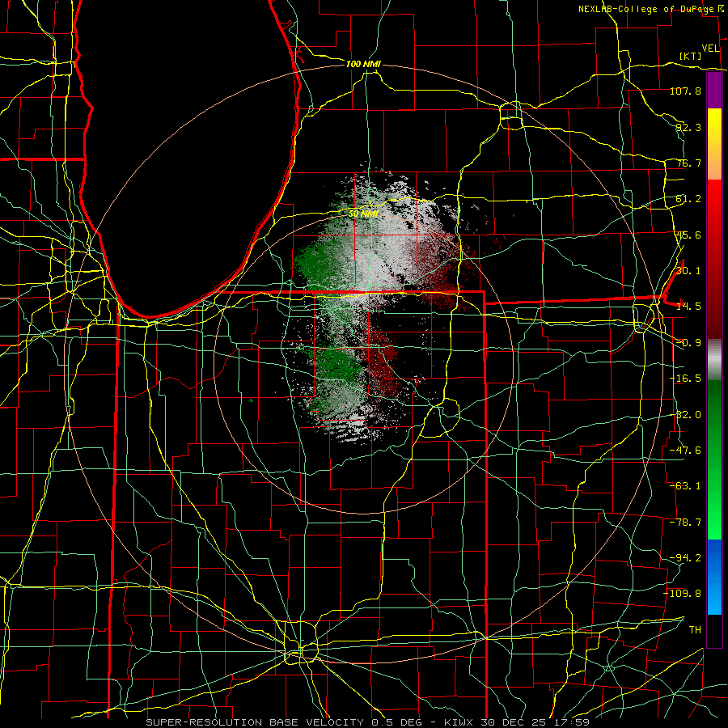728x728 pixels.
Task: Click the TH legend label
Action: (695, 630)
